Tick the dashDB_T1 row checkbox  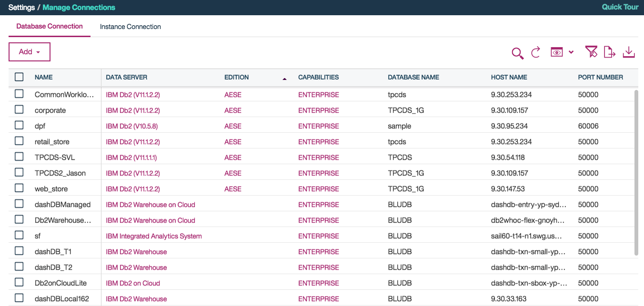click(x=19, y=251)
